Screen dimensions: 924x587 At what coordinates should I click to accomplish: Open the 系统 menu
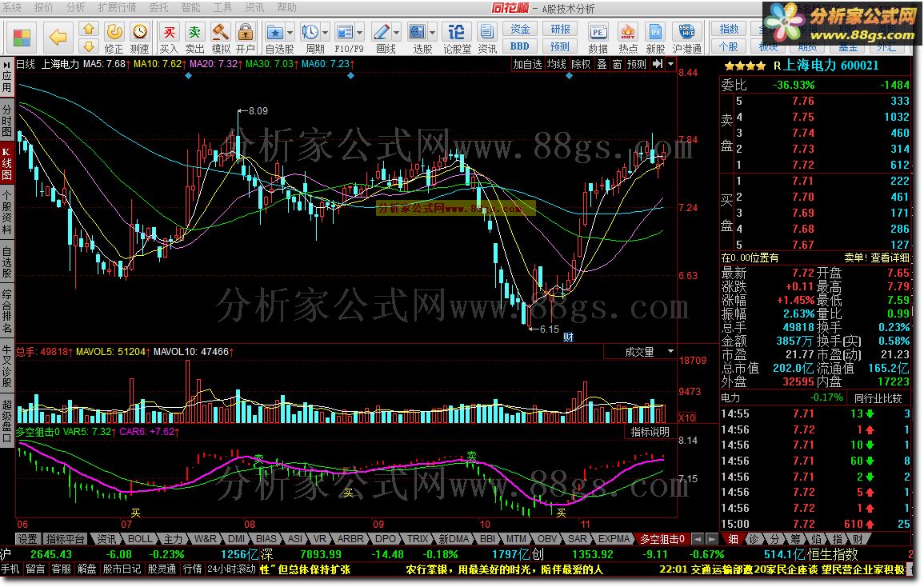click(12, 7)
